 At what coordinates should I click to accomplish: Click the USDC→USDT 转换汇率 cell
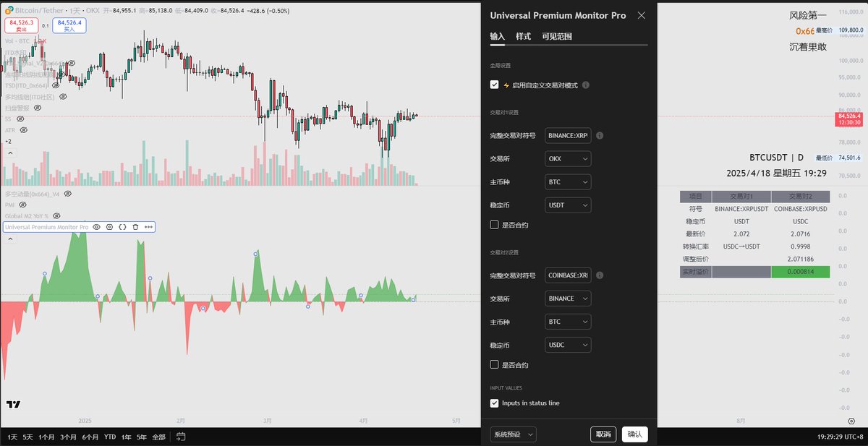click(741, 246)
